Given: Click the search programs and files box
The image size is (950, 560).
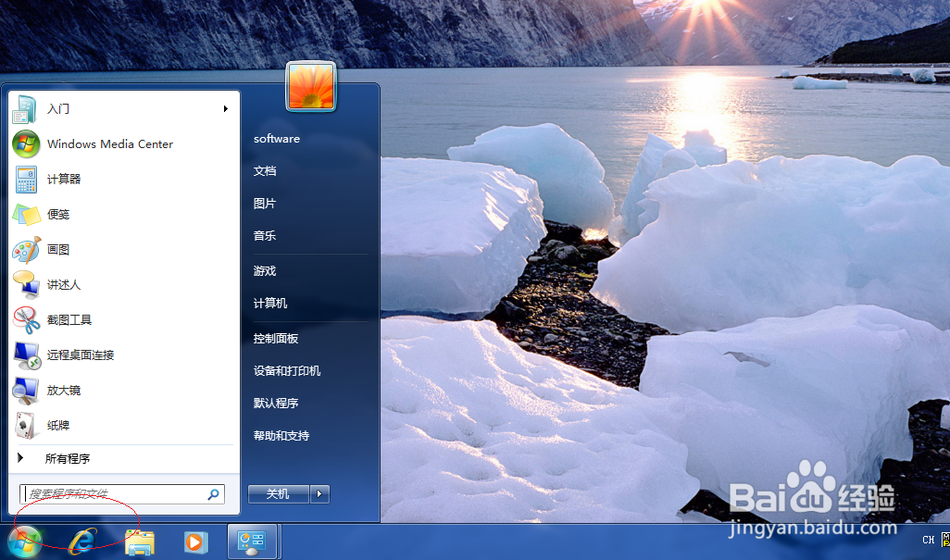Looking at the screenshot, I should [122, 494].
